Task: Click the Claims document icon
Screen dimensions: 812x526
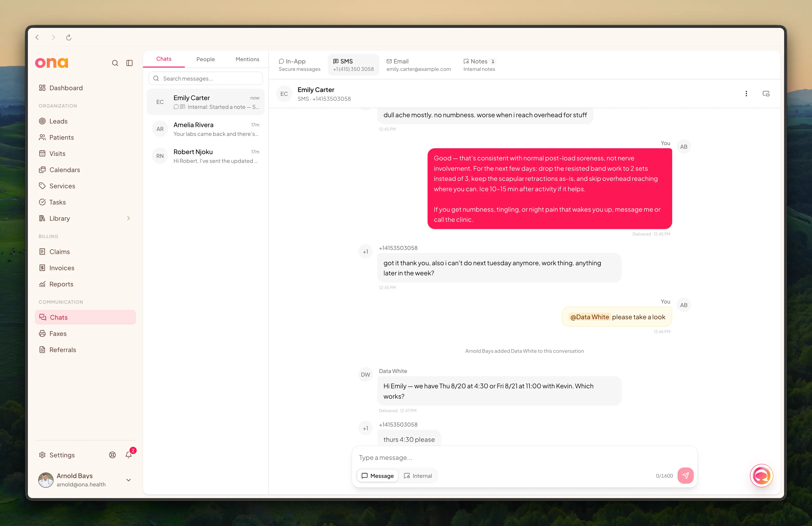Action: click(42, 252)
